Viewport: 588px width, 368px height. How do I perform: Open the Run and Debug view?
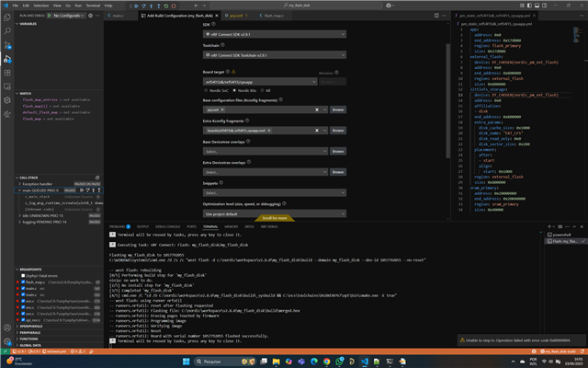click(x=7, y=59)
